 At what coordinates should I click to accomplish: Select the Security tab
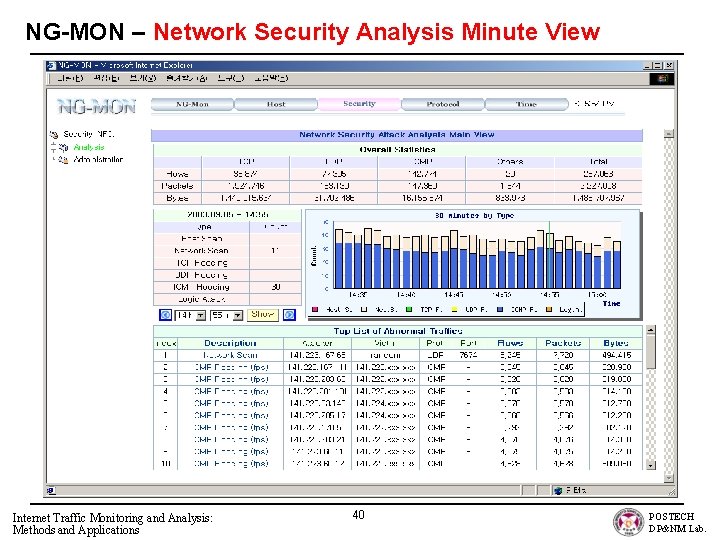point(360,104)
